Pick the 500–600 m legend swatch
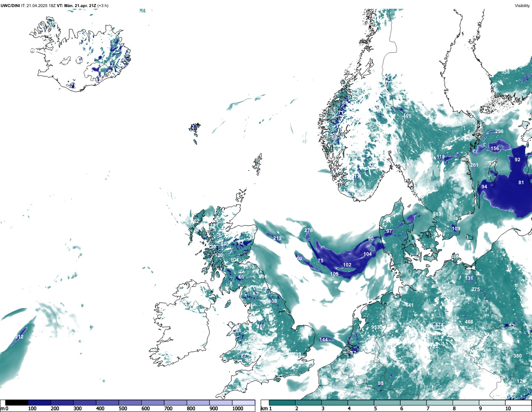The height and width of the screenshot is (412, 532). (x=130, y=402)
